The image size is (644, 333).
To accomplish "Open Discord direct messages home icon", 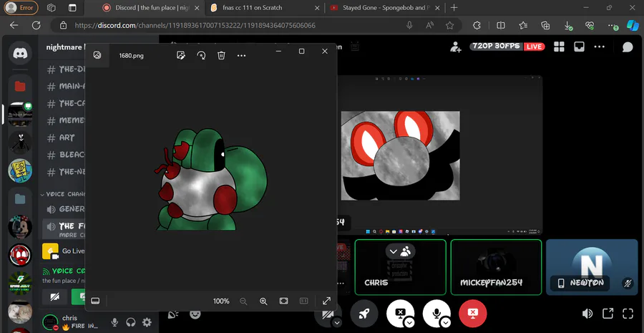I will click(20, 53).
